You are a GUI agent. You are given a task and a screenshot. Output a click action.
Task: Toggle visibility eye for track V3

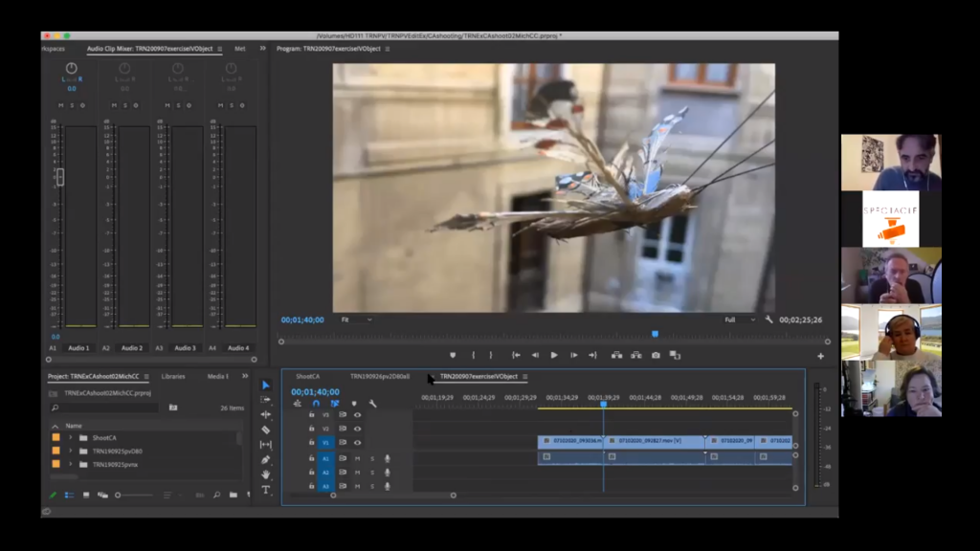(358, 415)
